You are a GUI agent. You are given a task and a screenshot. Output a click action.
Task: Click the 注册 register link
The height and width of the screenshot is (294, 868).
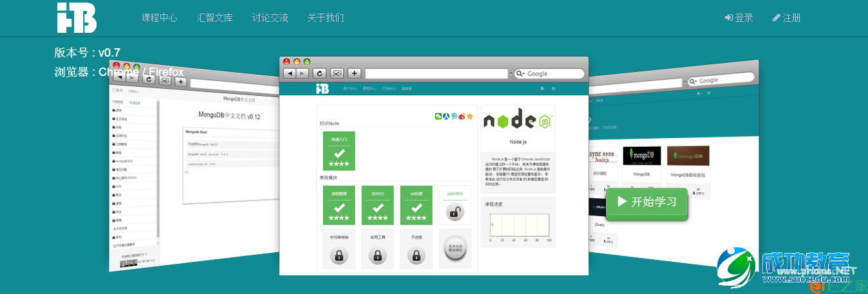tap(787, 18)
